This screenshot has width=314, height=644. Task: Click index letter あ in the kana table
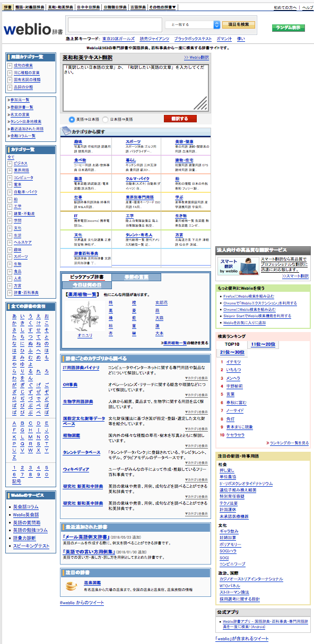(x=15, y=316)
